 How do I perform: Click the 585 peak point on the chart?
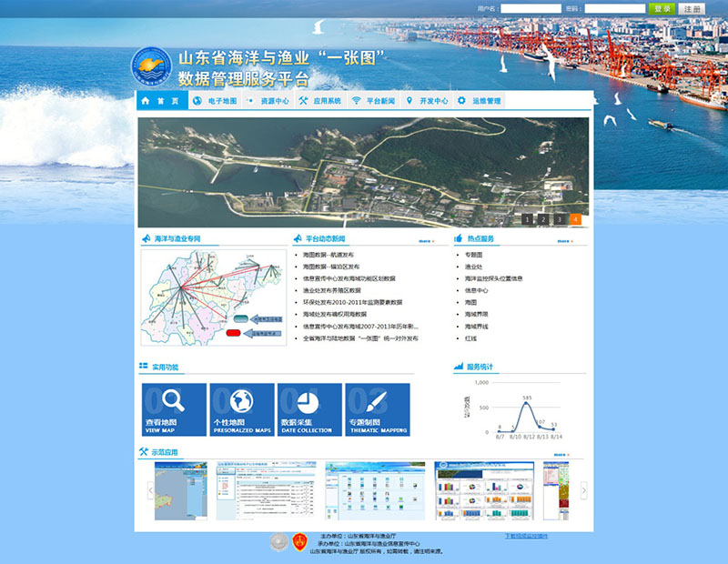click(x=526, y=403)
